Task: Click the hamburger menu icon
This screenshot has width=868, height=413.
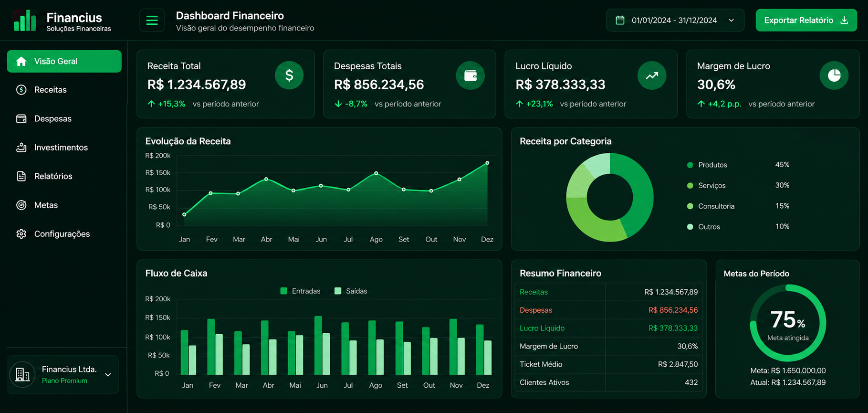Action: pyautogui.click(x=152, y=21)
